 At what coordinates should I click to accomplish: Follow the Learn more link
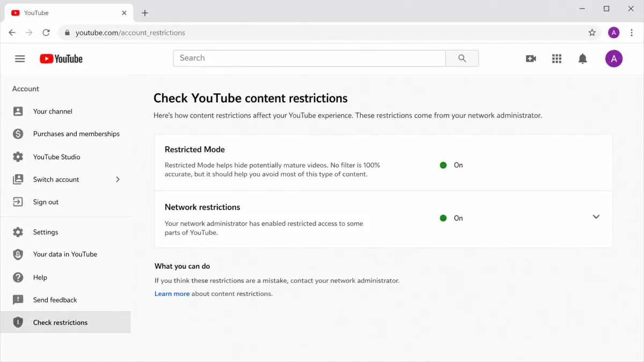pyautogui.click(x=172, y=294)
